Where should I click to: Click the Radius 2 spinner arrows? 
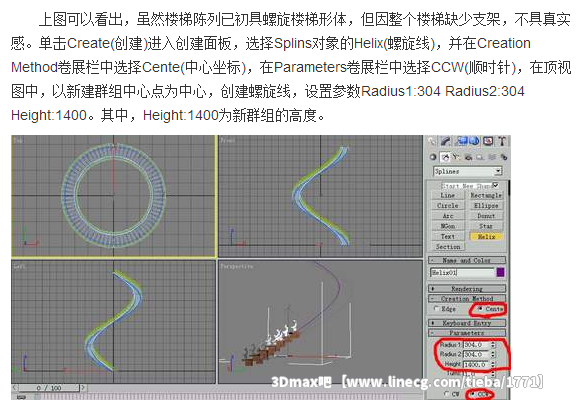click(493, 355)
